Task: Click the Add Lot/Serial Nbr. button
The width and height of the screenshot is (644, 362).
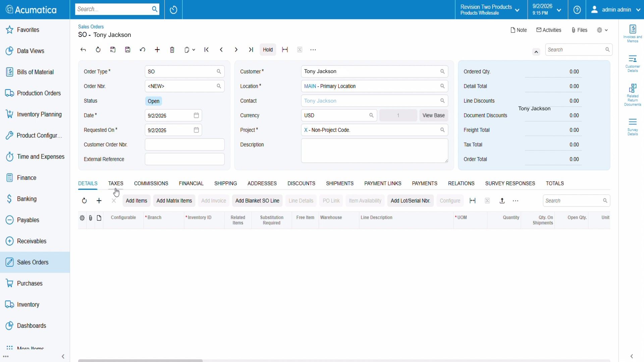Action: pyautogui.click(x=410, y=201)
